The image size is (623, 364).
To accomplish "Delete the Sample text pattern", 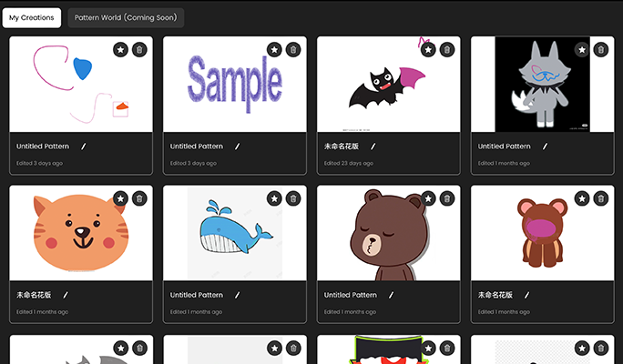I will click(292, 49).
